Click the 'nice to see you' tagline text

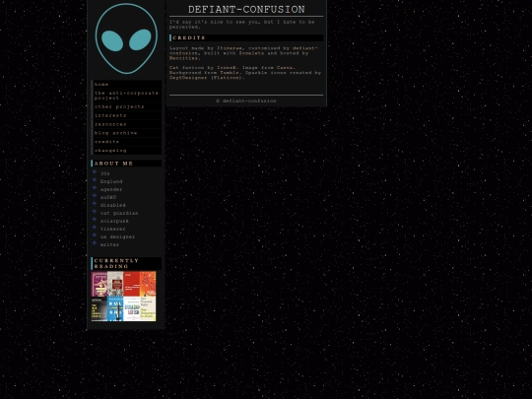(242, 25)
